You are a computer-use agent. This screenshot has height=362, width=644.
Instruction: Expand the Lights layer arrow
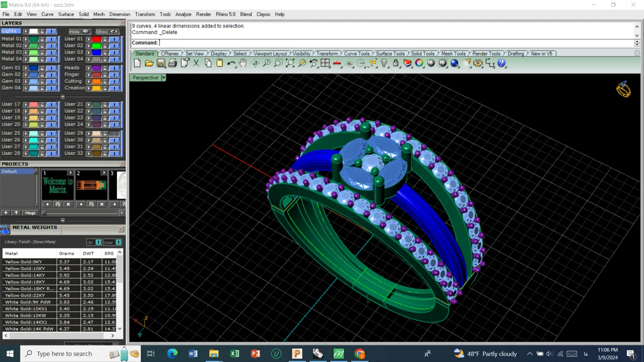point(26,31)
